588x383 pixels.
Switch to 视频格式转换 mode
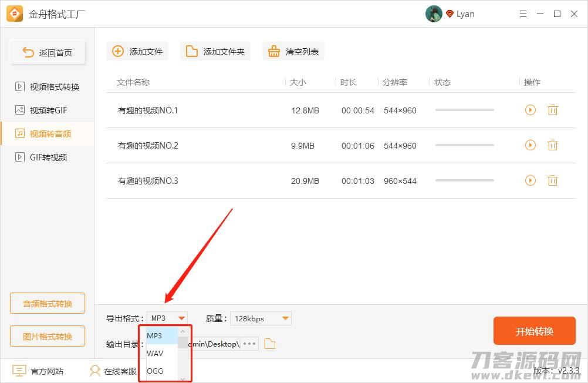click(x=47, y=86)
